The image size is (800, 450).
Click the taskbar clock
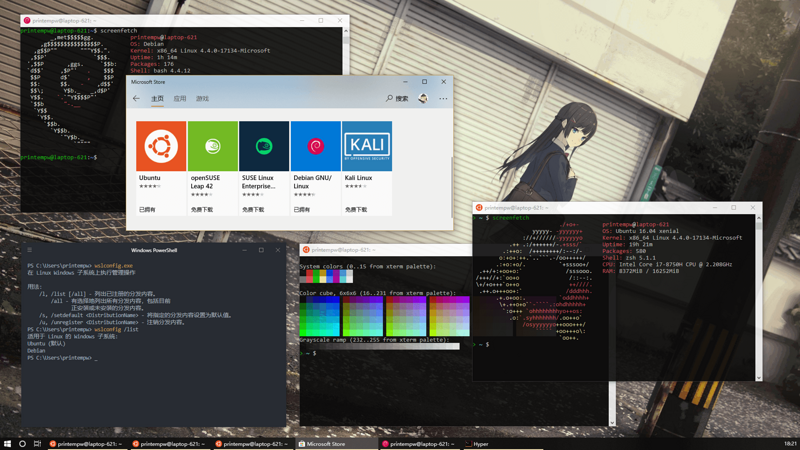(x=790, y=444)
